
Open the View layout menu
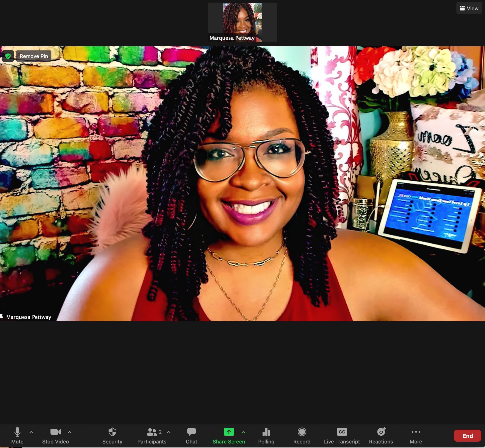[469, 8]
